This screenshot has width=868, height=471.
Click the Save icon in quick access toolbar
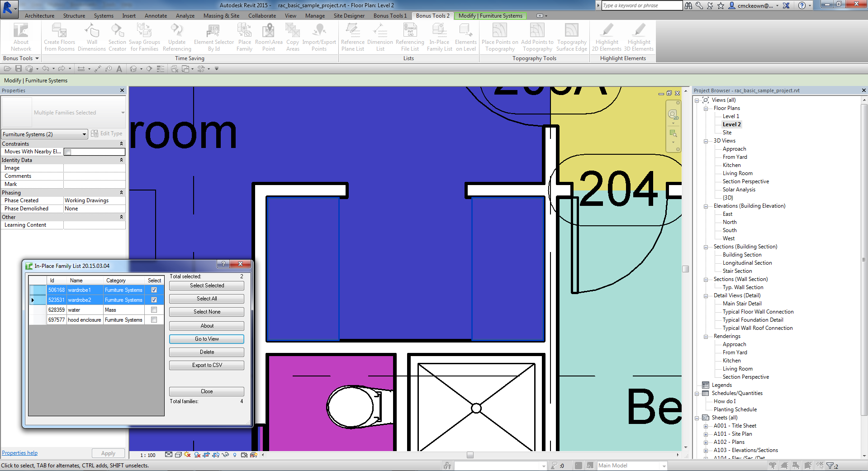point(19,69)
